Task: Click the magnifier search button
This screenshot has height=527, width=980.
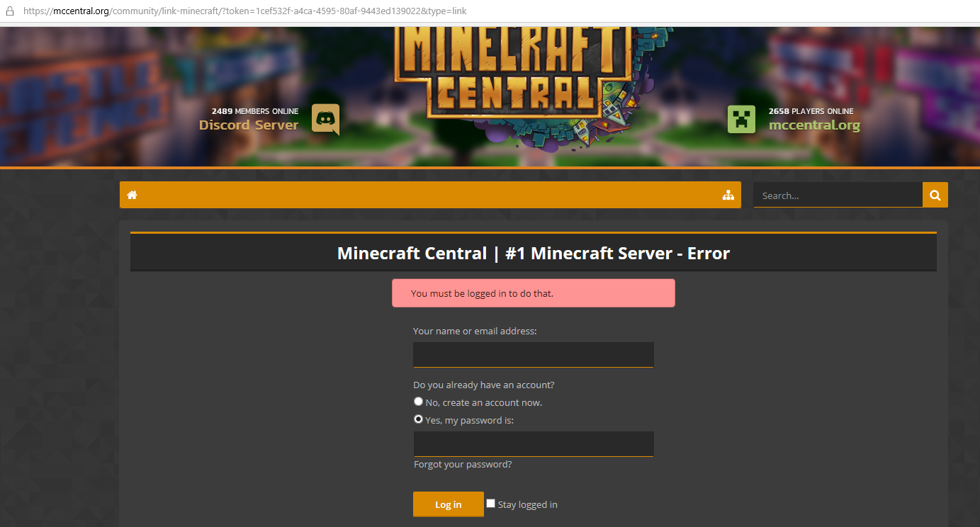Action: click(935, 195)
